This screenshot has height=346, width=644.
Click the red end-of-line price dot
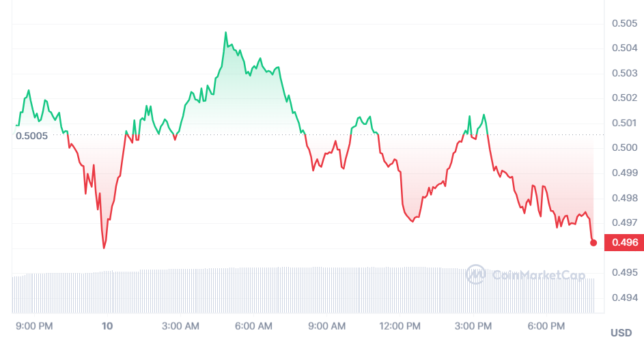(x=593, y=242)
